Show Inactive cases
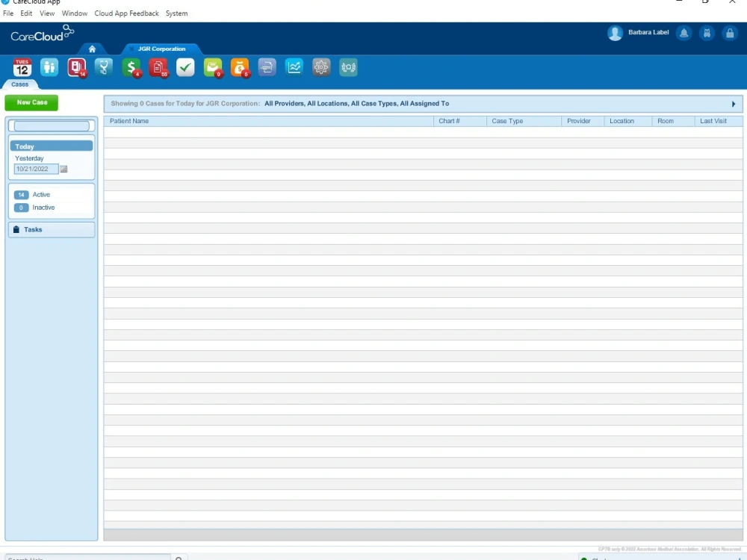This screenshot has width=747, height=560. coord(43,208)
